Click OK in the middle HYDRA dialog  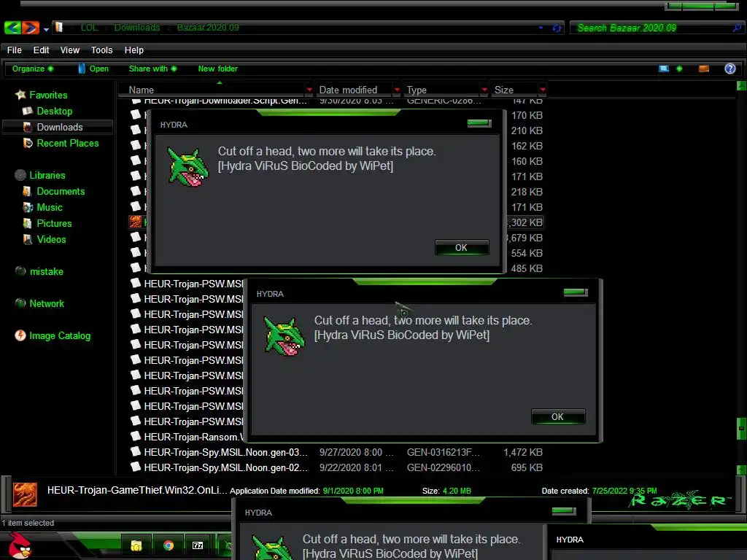pyautogui.click(x=557, y=416)
